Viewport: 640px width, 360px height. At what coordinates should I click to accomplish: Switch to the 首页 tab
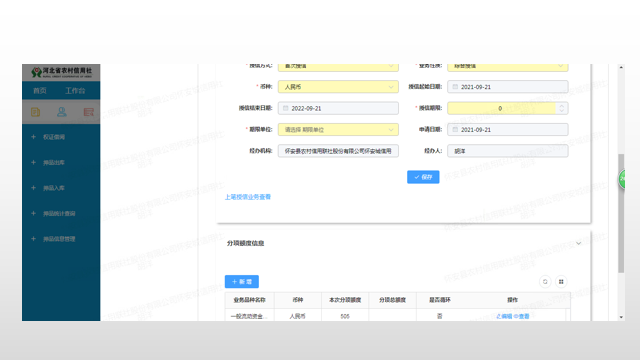point(40,91)
